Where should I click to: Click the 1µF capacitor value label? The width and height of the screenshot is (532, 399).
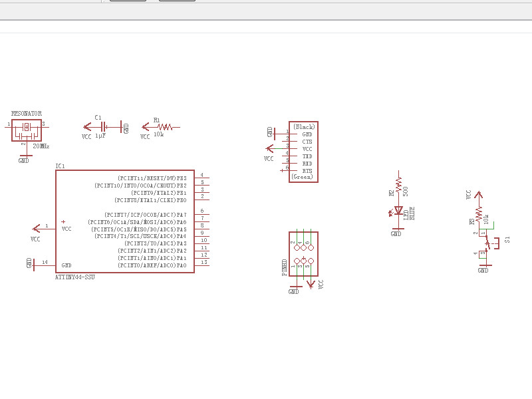(x=100, y=136)
